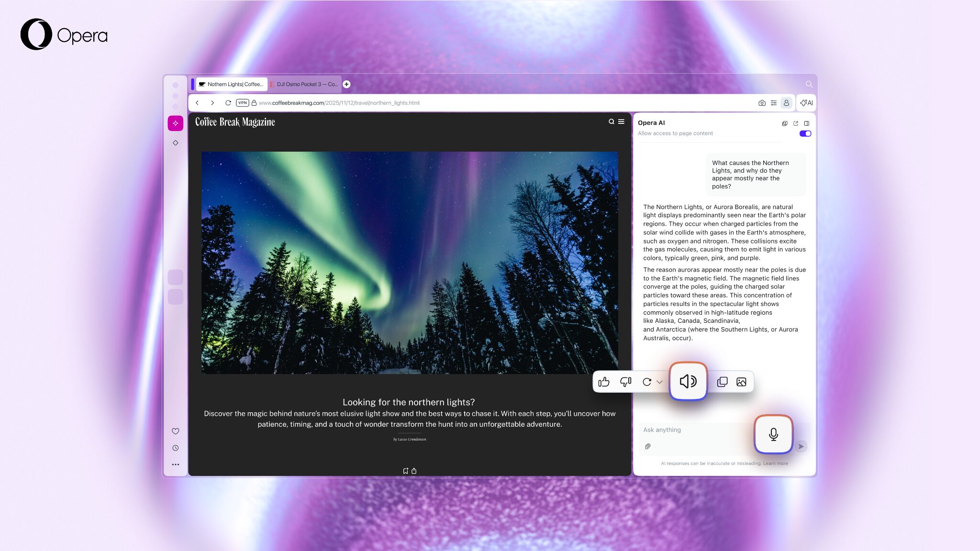980x551 pixels.
Task: Toggle the VPN badge in address bar
Action: coord(243,103)
